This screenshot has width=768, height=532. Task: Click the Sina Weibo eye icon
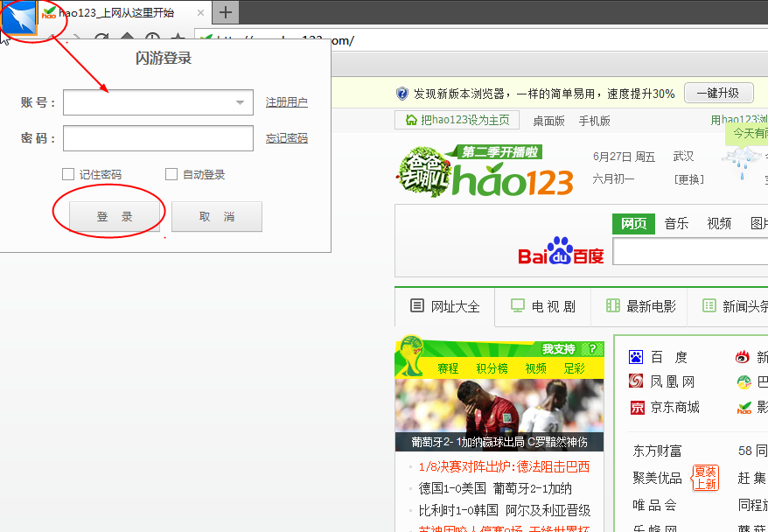click(x=743, y=357)
